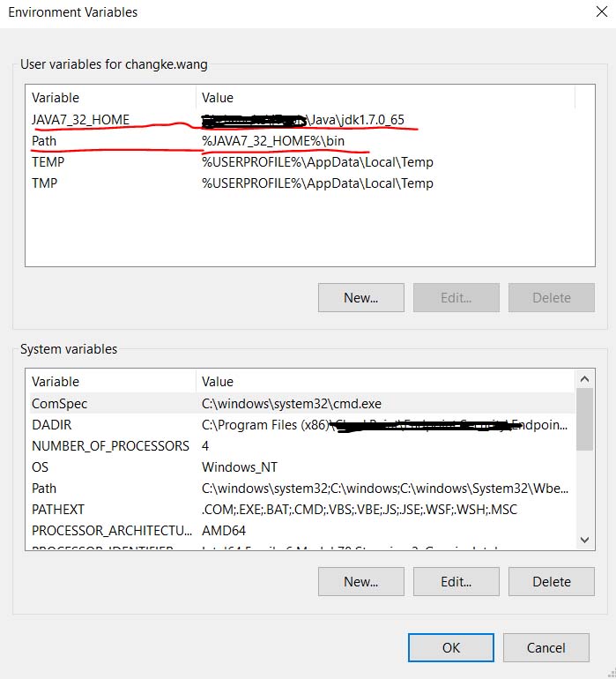This screenshot has height=679, width=616.
Task: Click Delete under system variables
Action: coord(552,582)
